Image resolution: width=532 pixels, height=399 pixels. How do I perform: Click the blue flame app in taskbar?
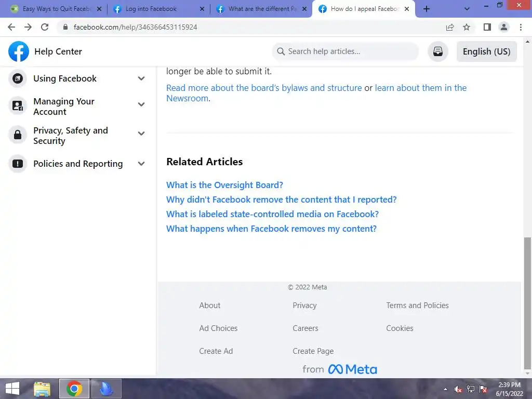106,389
